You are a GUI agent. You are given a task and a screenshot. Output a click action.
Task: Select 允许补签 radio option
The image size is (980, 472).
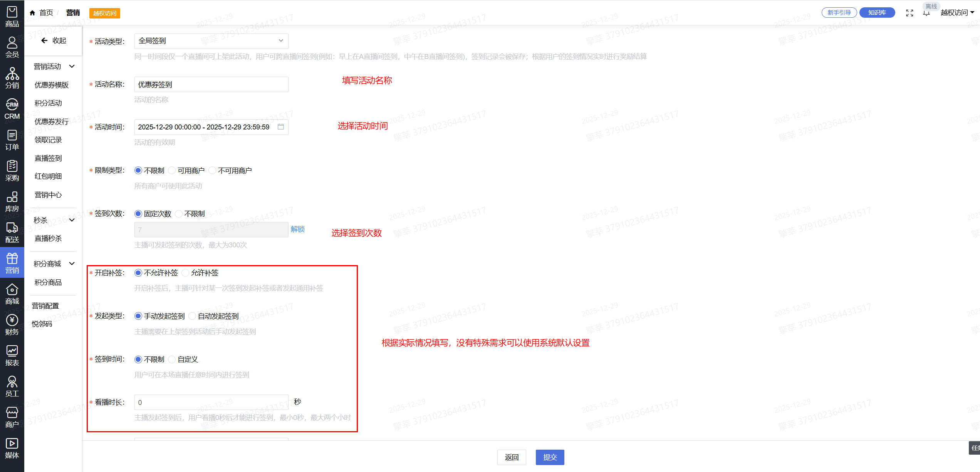(x=186, y=273)
